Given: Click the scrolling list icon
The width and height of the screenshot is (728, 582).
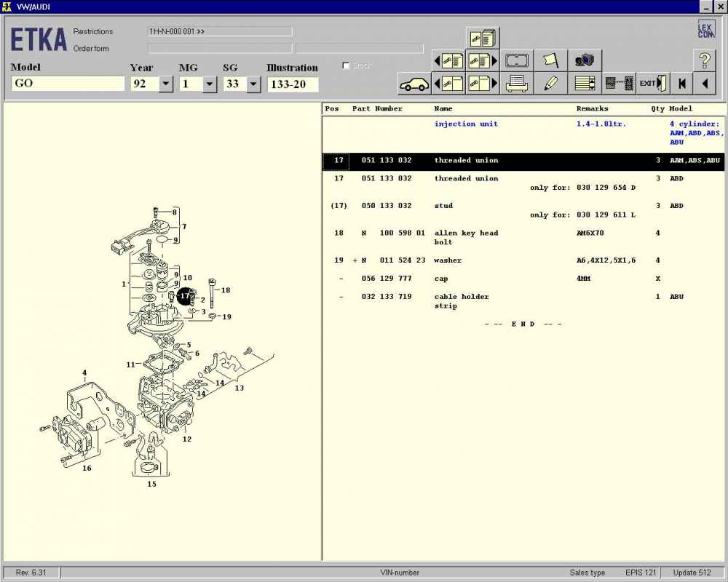Looking at the screenshot, I should (585, 84).
